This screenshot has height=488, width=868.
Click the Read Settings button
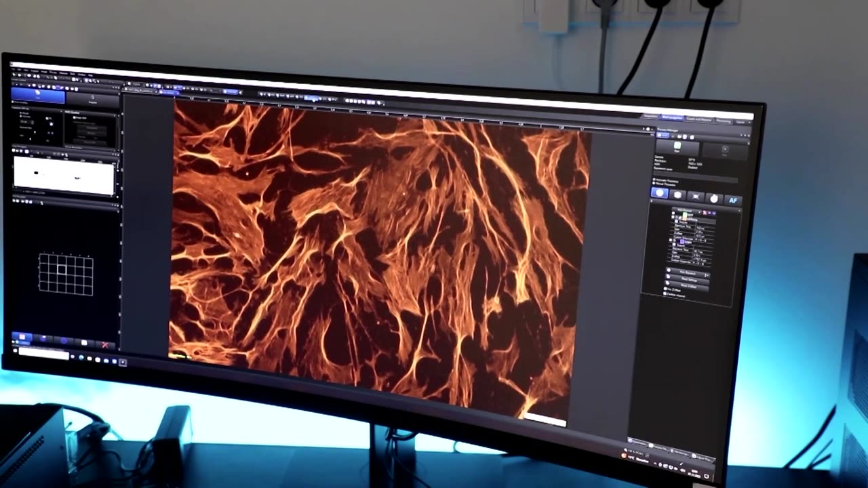(x=687, y=280)
